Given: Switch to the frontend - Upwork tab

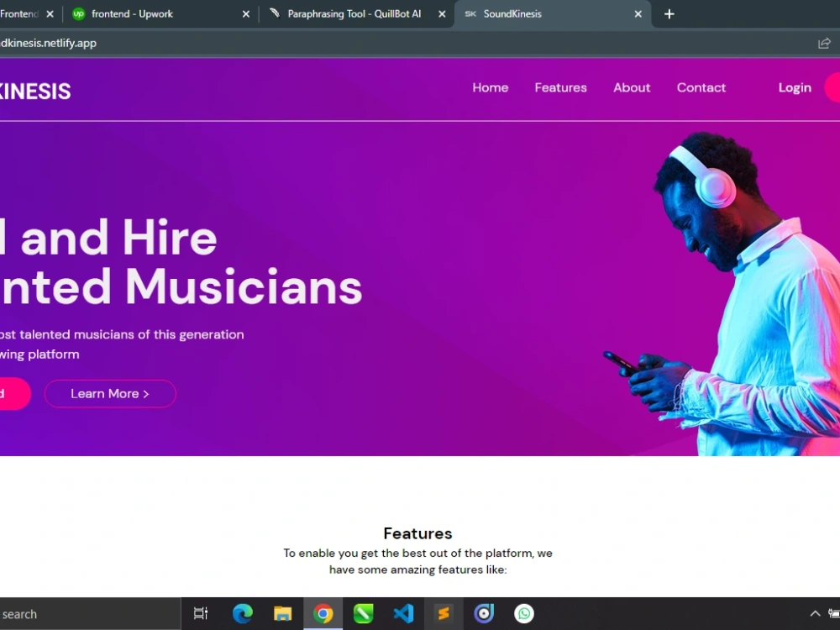Looking at the screenshot, I should coord(160,14).
